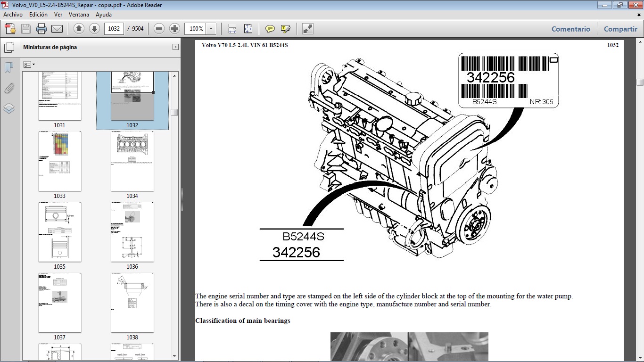This screenshot has width=644, height=362.
Task: Select the page 1033 thumbnail
Action: (60, 161)
